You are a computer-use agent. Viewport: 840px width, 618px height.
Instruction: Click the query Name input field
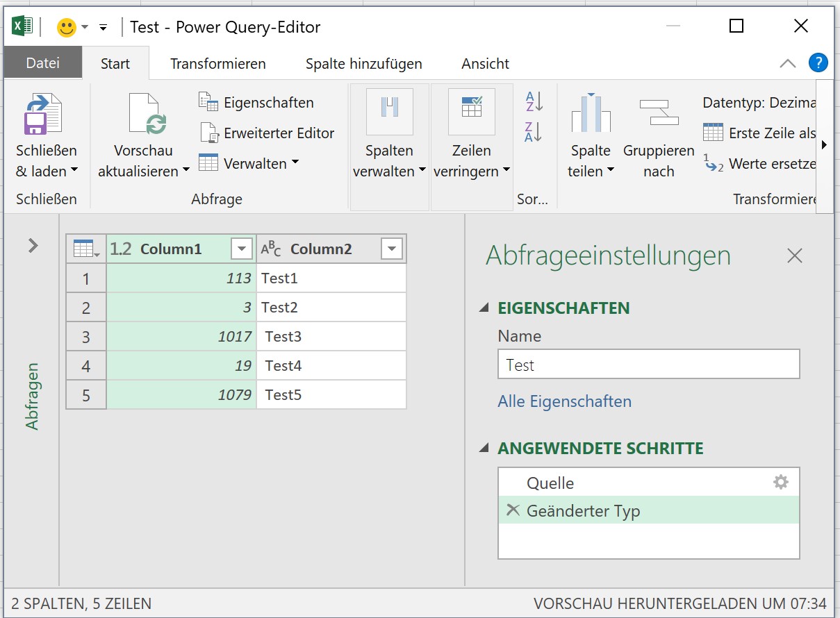point(648,365)
